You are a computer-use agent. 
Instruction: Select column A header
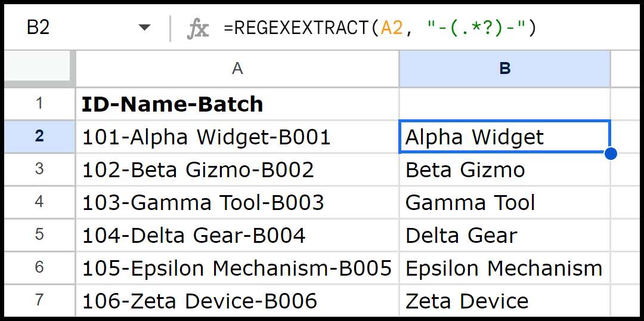[237, 69]
